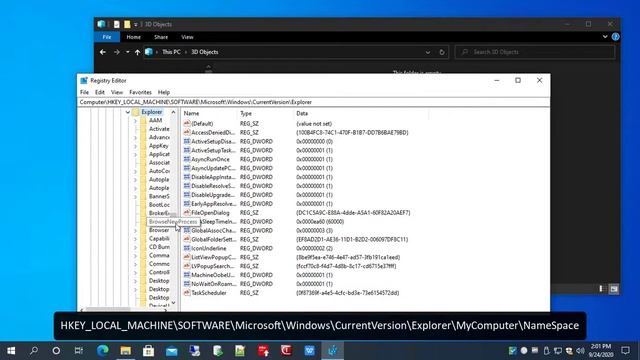Open recent locations dropdown in File Explorer
The height and width of the screenshot is (360, 640).
pos(127,52)
